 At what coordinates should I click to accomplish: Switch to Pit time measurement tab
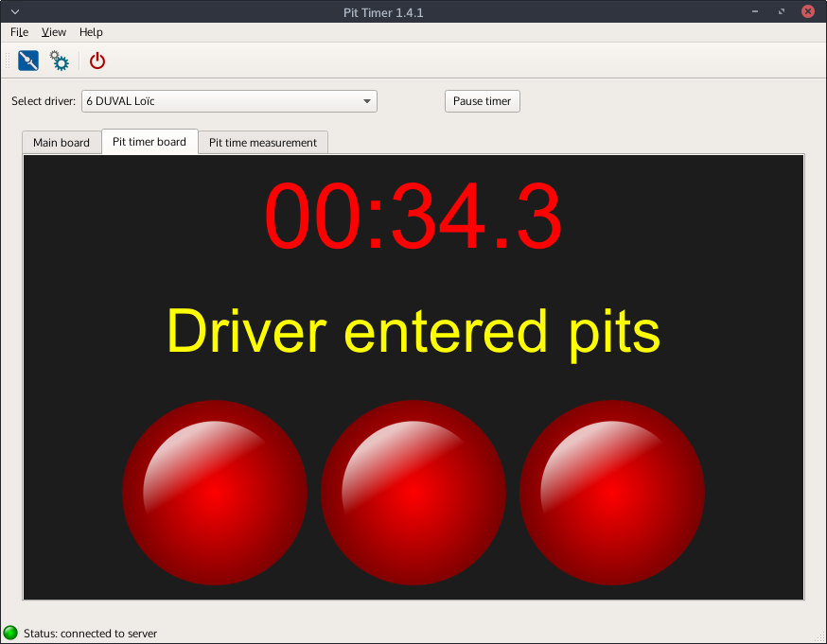263,143
